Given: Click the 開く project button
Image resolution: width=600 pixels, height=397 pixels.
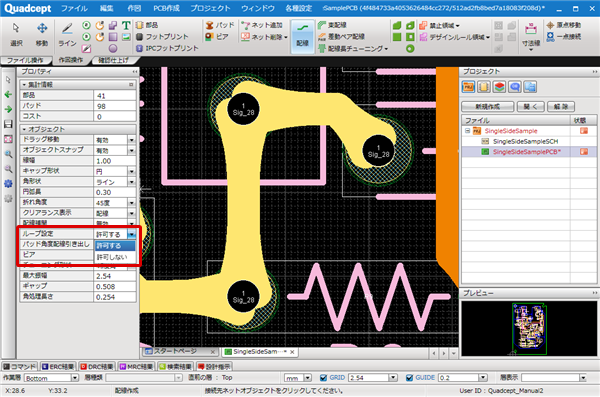Looking at the screenshot, I should 531,107.
